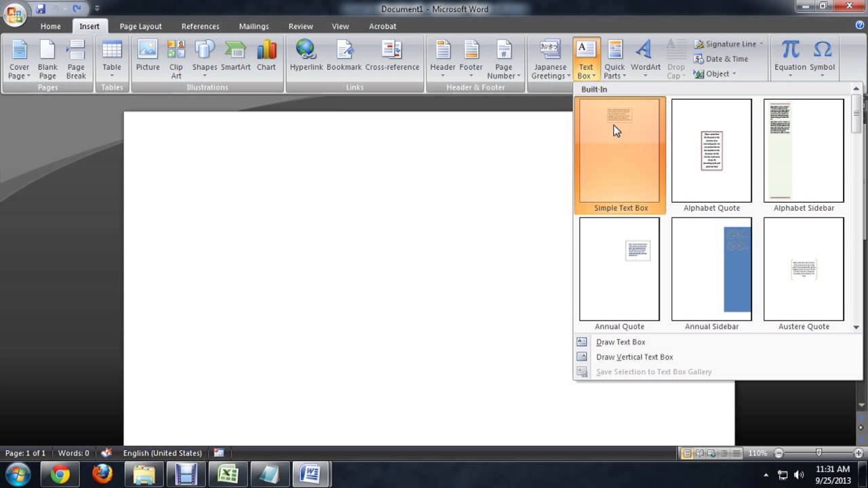The image size is (868, 488).
Task: Choose the Austere Quote text box
Action: pyautogui.click(x=804, y=274)
